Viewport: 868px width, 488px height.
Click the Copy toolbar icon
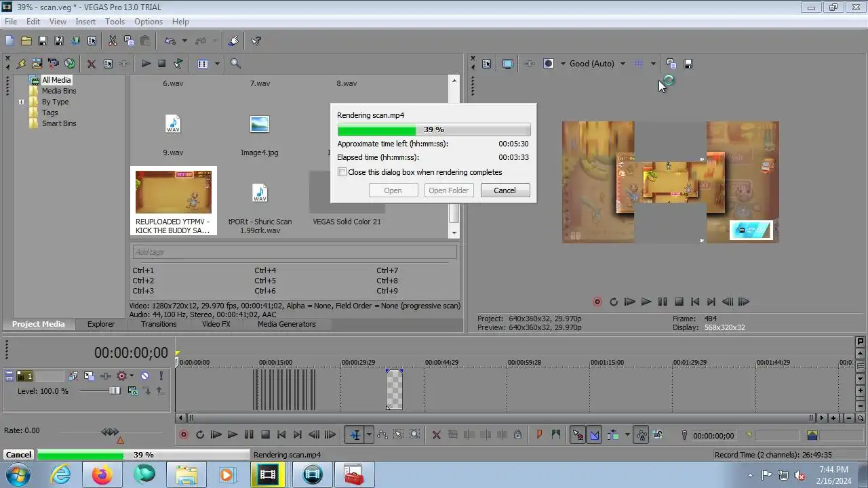coord(129,41)
